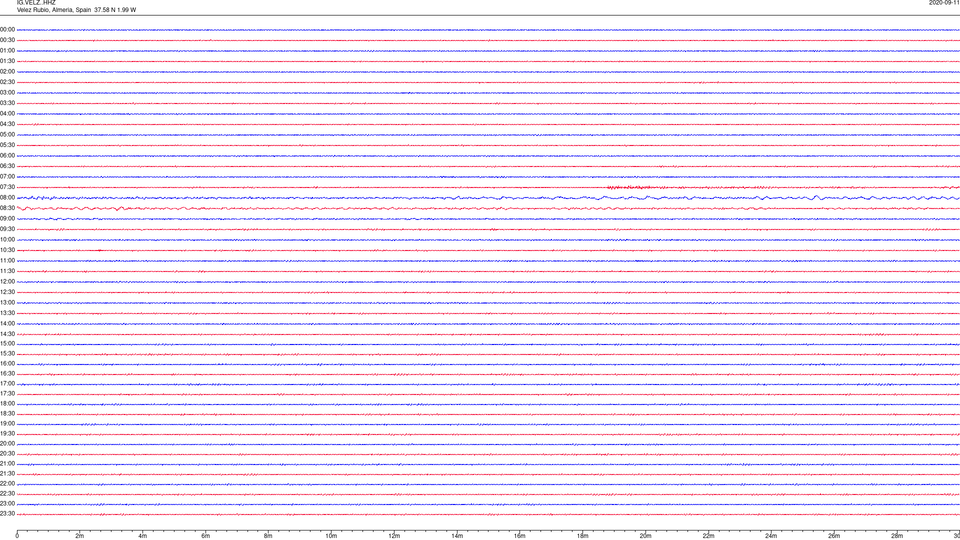Select the 24m axis tick label

pos(771,536)
